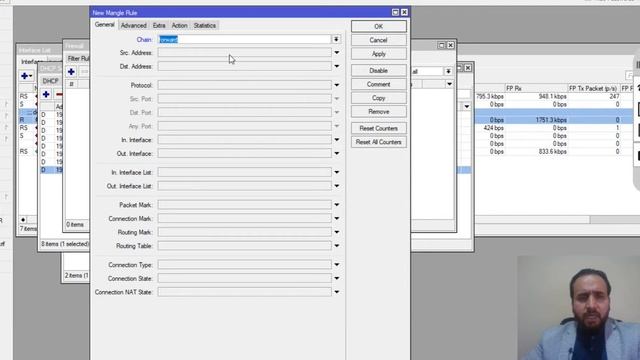Open the Extra tab

(x=159, y=25)
